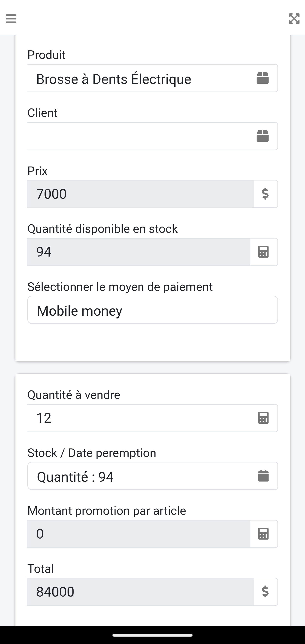The height and width of the screenshot is (644, 305).
Task: Click the box icon in Client field
Action: coord(262,136)
